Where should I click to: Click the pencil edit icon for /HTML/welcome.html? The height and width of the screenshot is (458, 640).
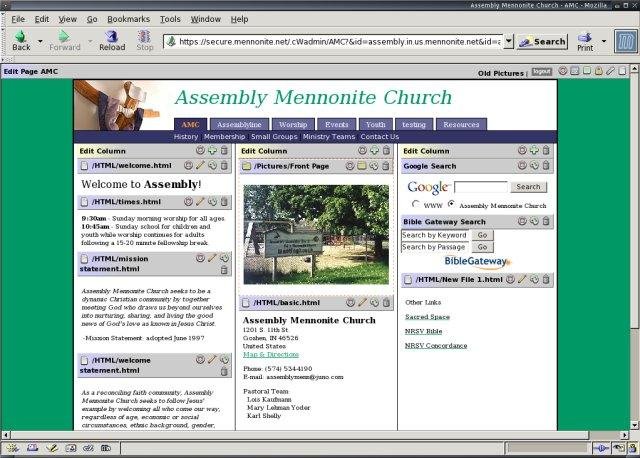(x=200, y=166)
